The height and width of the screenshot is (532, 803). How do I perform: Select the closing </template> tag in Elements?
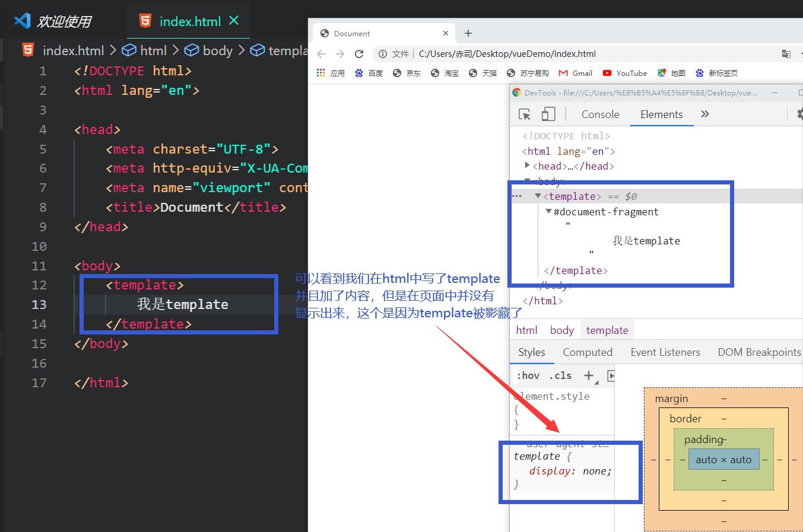(x=576, y=270)
